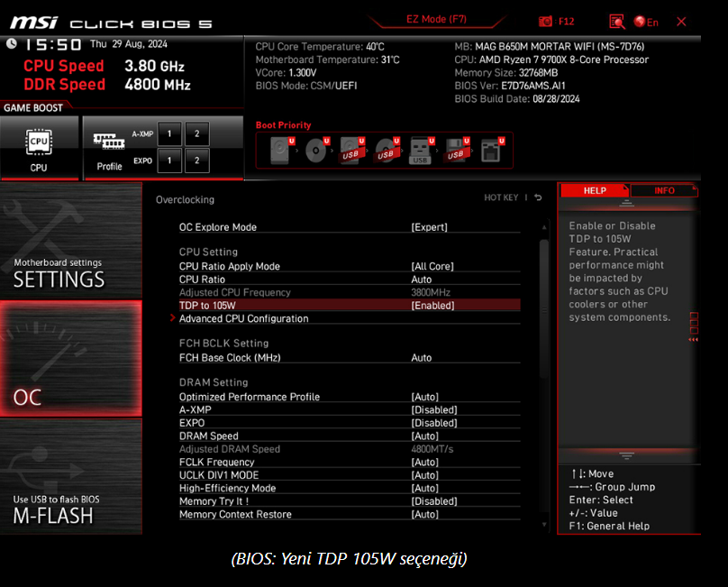
Task: Select the CD/DVD disc boot device icon
Action: (317, 150)
